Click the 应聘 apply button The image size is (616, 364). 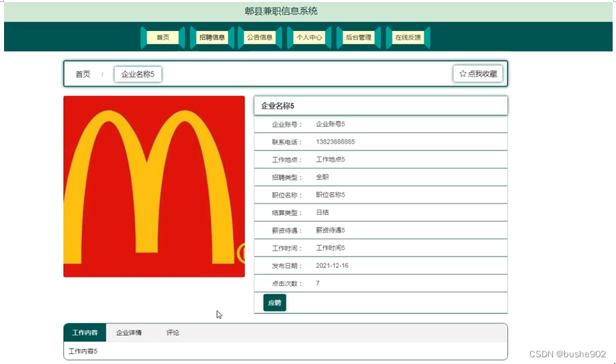point(275,303)
